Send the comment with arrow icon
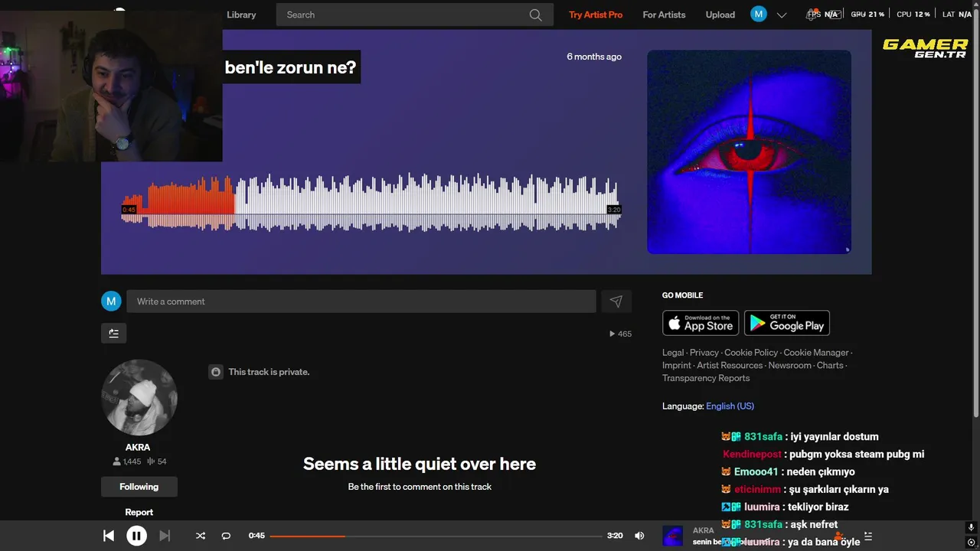Viewport: 980px width, 551px height. [x=616, y=302]
